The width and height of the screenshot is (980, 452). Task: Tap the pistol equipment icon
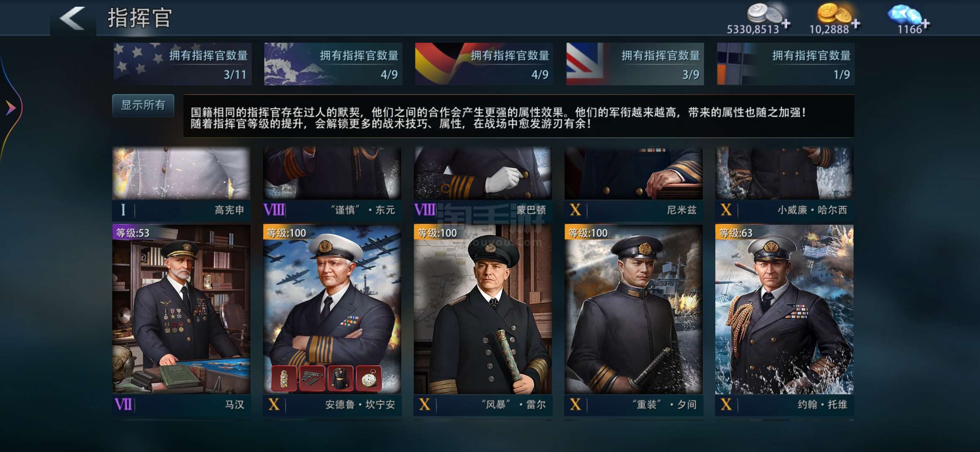pos(312,378)
